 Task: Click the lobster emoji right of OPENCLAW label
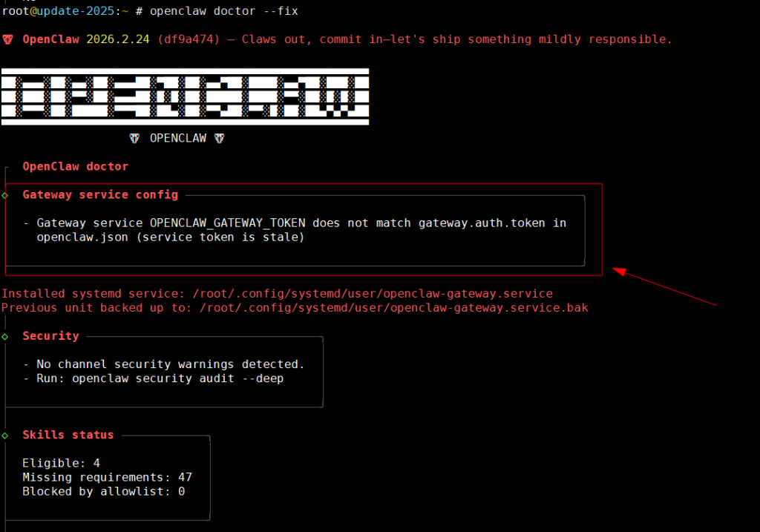219,138
